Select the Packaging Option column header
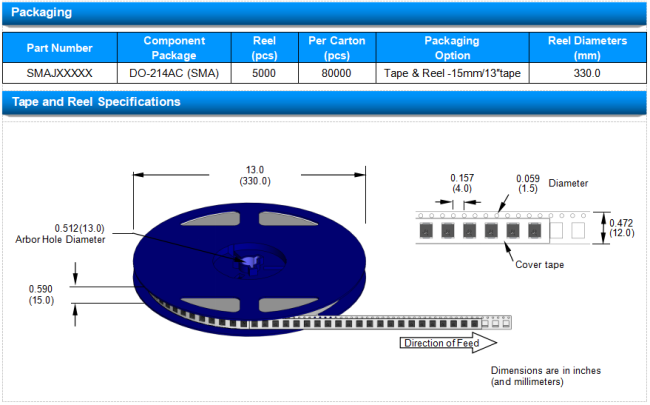Screen dimensions: 650x405 tap(452, 48)
